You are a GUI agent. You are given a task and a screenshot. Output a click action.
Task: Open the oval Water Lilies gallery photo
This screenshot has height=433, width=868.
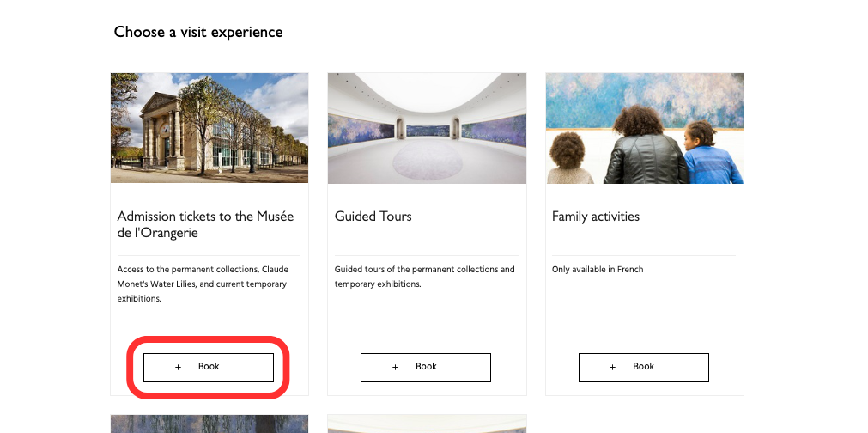(x=427, y=128)
